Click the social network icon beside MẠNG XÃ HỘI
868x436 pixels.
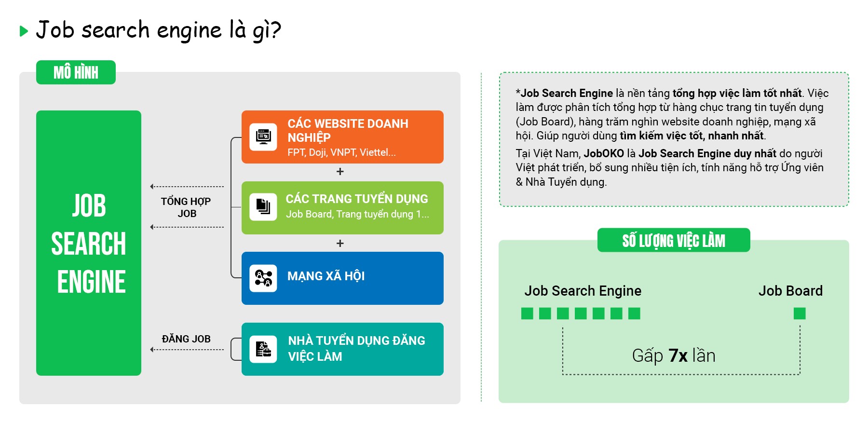coord(263,278)
